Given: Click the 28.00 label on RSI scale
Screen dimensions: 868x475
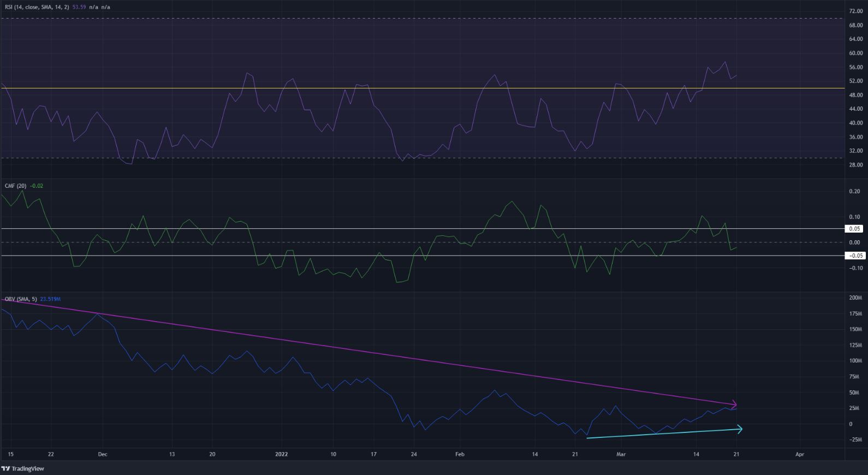Looking at the screenshot, I should tap(856, 165).
